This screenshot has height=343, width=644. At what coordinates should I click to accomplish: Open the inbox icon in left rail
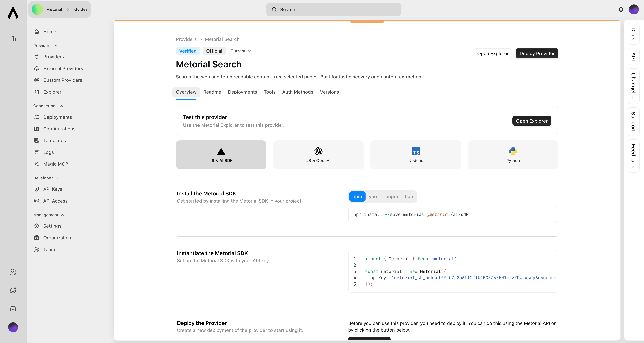pyautogui.click(x=13, y=309)
